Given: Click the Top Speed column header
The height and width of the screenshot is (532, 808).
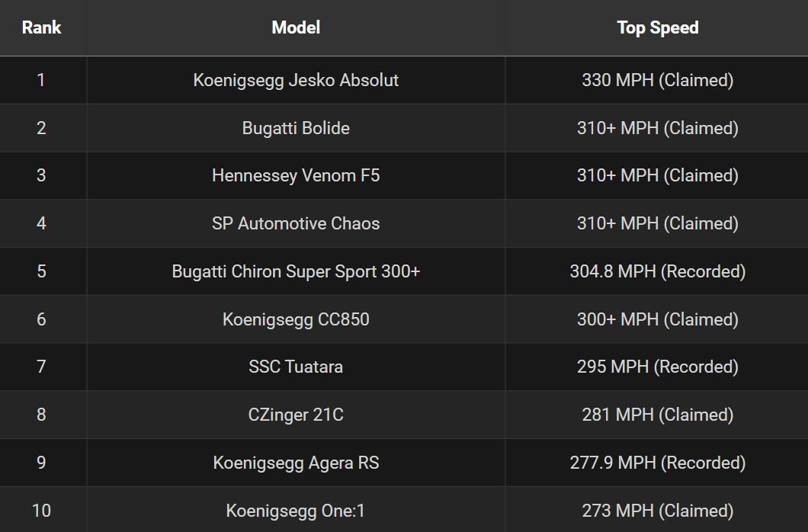Looking at the screenshot, I should pyautogui.click(x=657, y=28).
